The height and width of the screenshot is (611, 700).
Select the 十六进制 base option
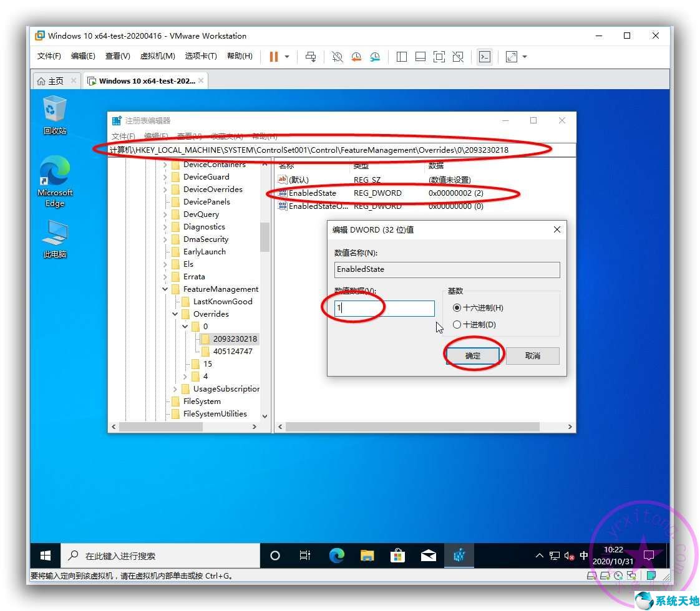pyautogui.click(x=457, y=307)
